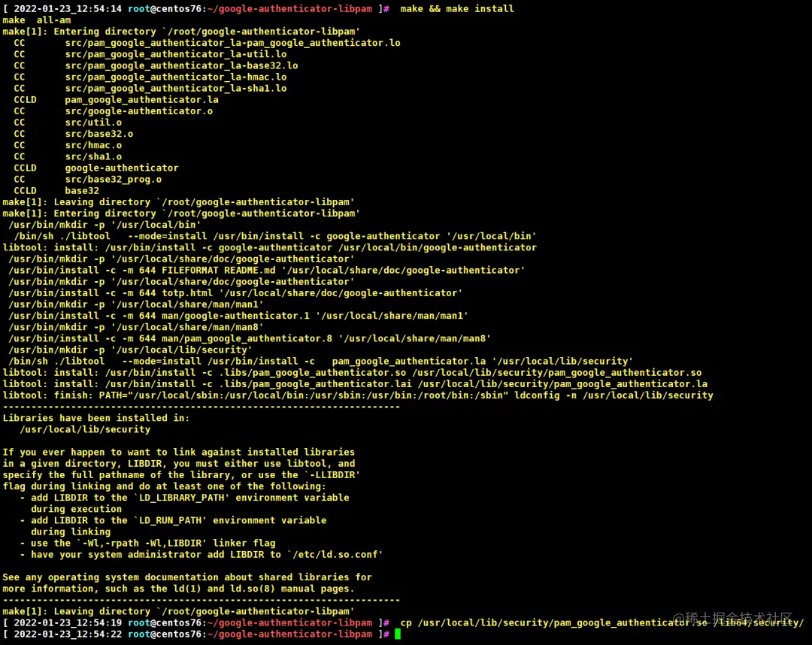812x645 pixels.
Task: Click the mkdir -p '/usr/local/lib/security' line
Action: click(x=130, y=350)
